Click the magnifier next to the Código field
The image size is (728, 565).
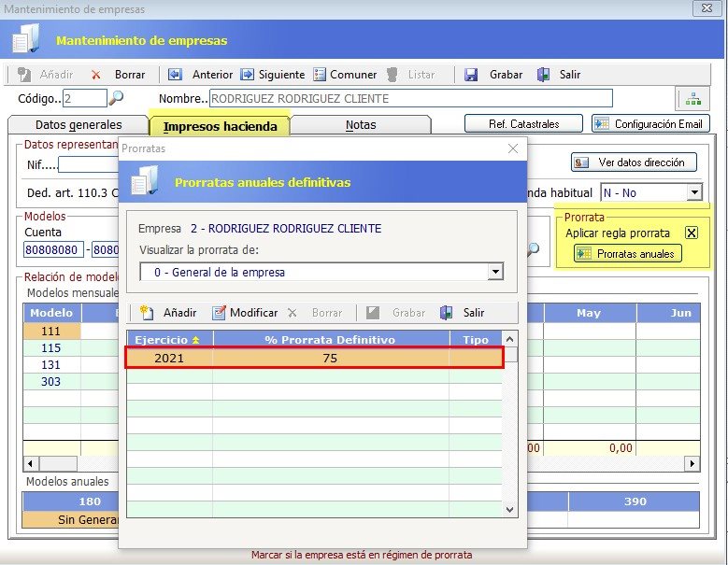116,98
